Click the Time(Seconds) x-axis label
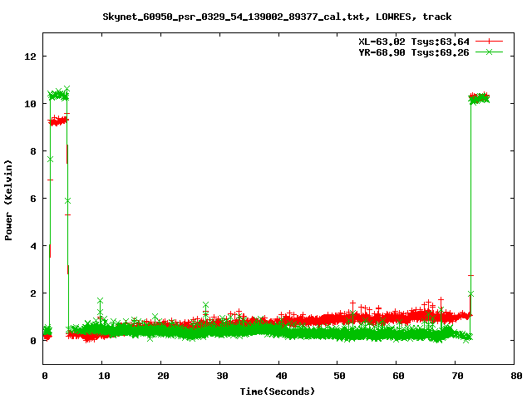This screenshot has height=399, width=532. 277,391
